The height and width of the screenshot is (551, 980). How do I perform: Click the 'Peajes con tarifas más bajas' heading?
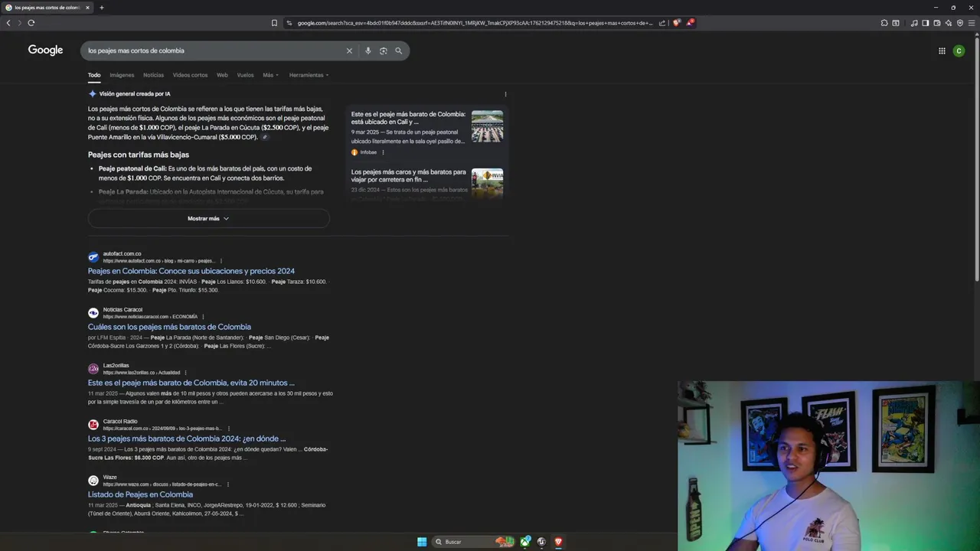pos(139,155)
